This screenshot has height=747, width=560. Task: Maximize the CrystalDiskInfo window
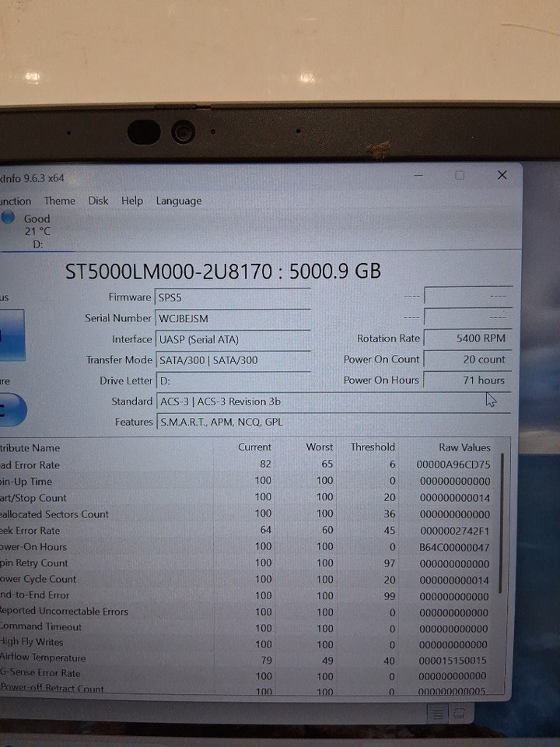(x=460, y=175)
